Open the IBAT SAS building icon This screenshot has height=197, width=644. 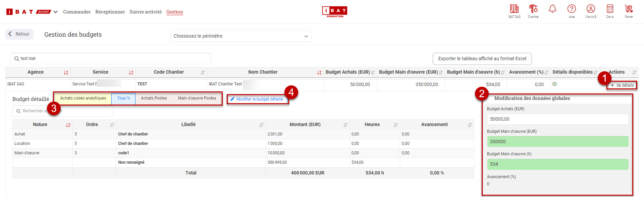click(514, 9)
